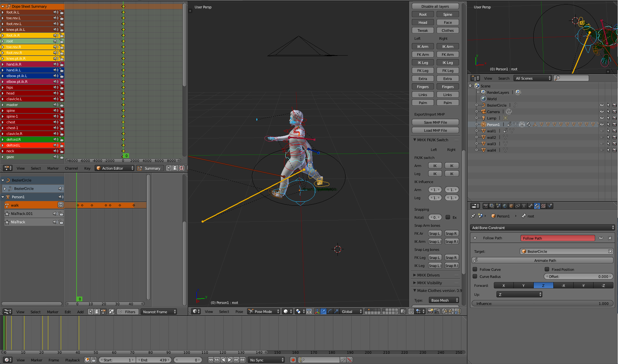Image resolution: width=618 pixels, height=364 pixels.
Task: Mute the NlaTrack.001 speaker icon
Action: tap(56, 213)
